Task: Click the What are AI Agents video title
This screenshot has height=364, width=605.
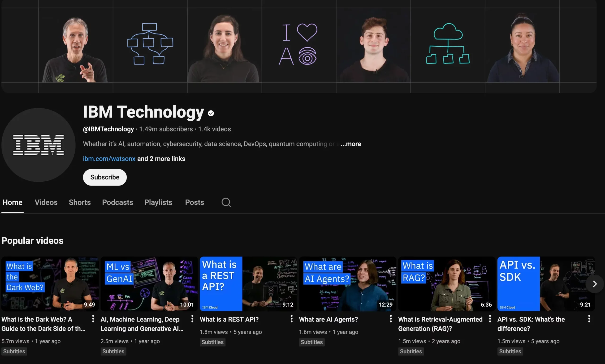Action: click(x=328, y=319)
